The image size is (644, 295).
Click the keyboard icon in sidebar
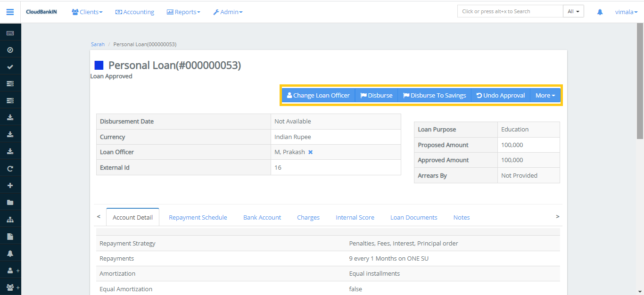[x=10, y=33]
